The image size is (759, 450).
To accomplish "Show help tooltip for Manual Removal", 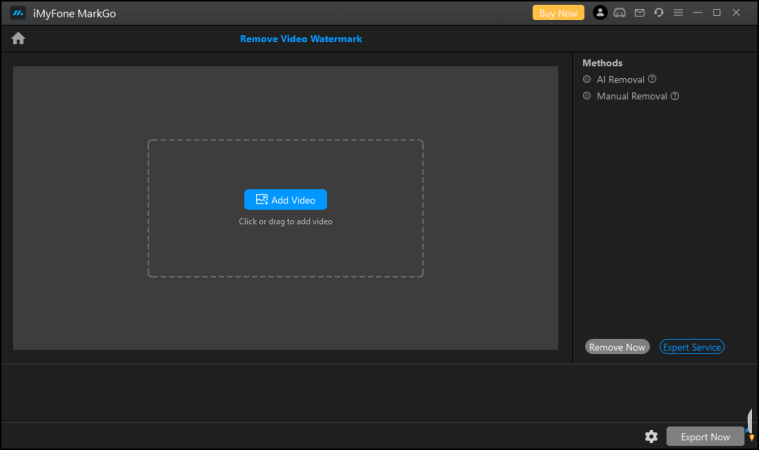I will click(x=675, y=97).
